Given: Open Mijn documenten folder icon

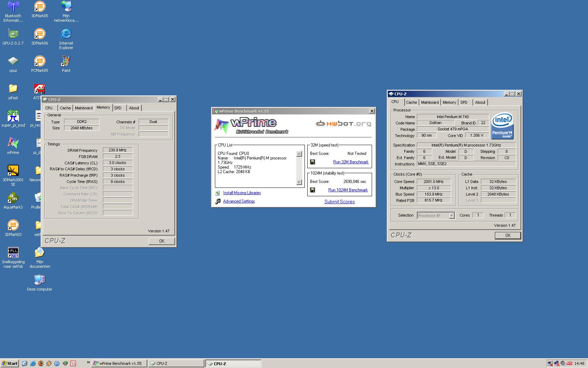Looking at the screenshot, I should (40, 258).
